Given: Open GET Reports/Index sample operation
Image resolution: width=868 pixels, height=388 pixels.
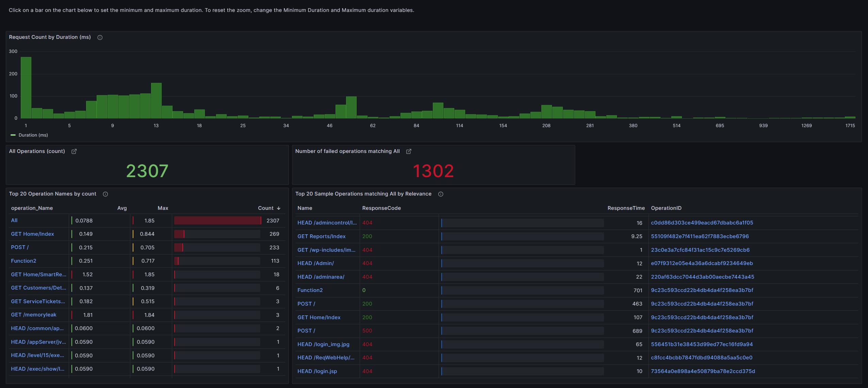Looking at the screenshot, I should click(321, 236).
